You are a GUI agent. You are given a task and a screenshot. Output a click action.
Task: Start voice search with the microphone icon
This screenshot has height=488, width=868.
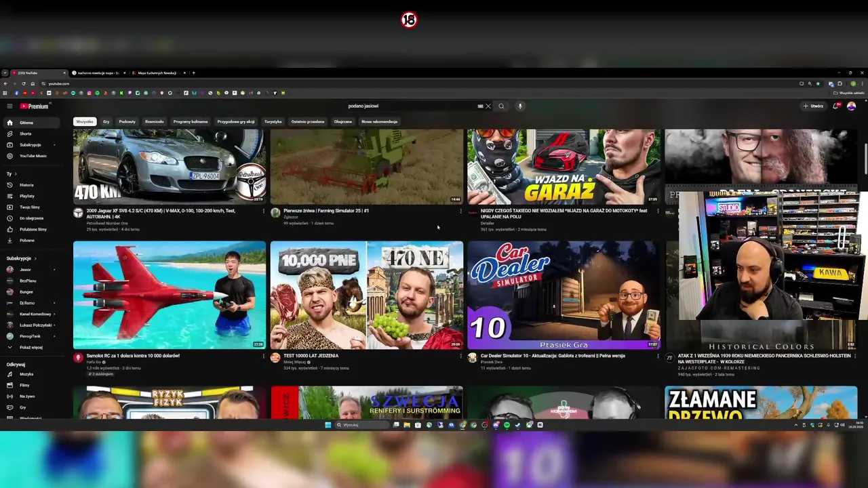[520, 106]
